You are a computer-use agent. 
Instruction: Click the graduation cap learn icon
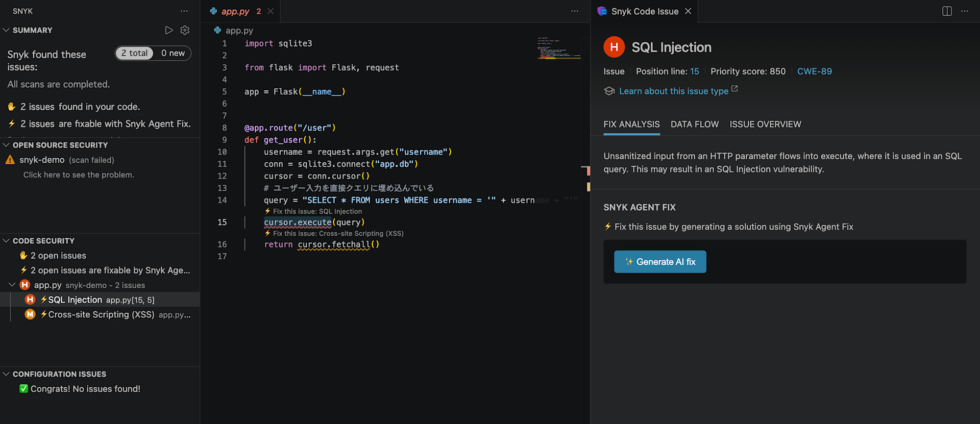609,91
